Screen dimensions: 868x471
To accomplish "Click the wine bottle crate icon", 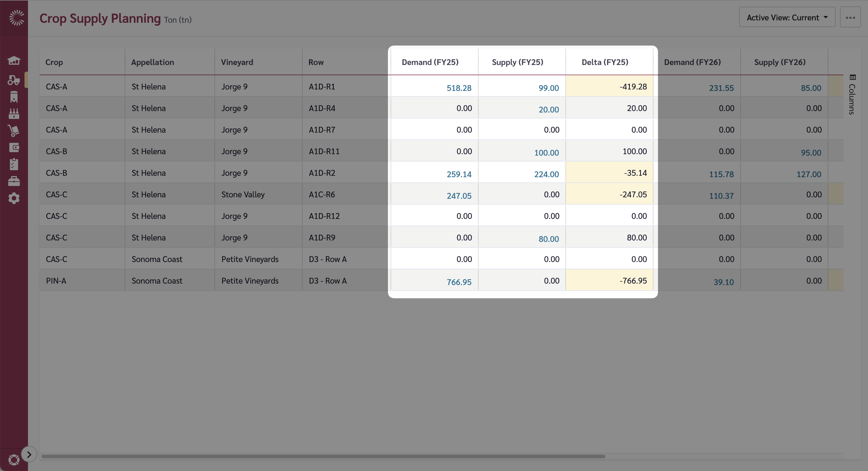I will click(14, 114).
